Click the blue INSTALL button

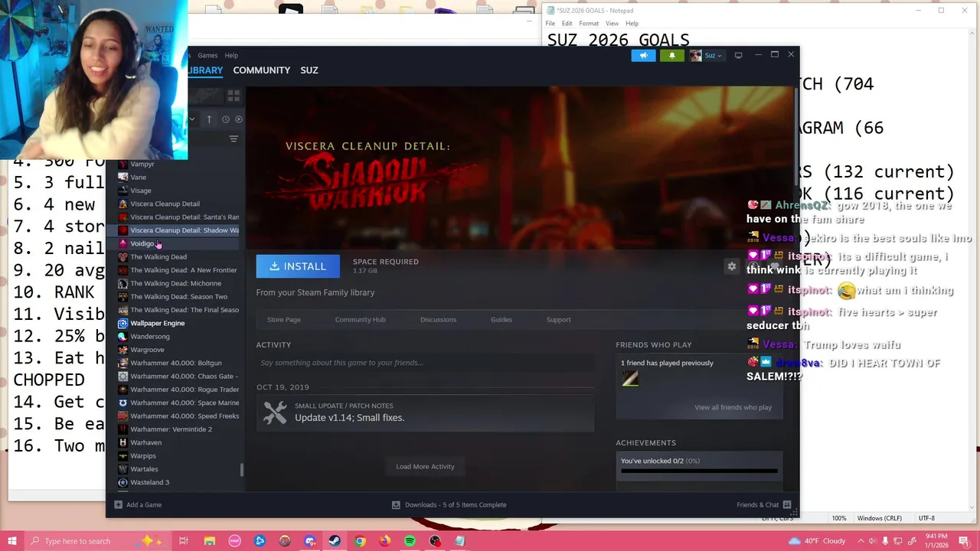[x=298, y=266]
